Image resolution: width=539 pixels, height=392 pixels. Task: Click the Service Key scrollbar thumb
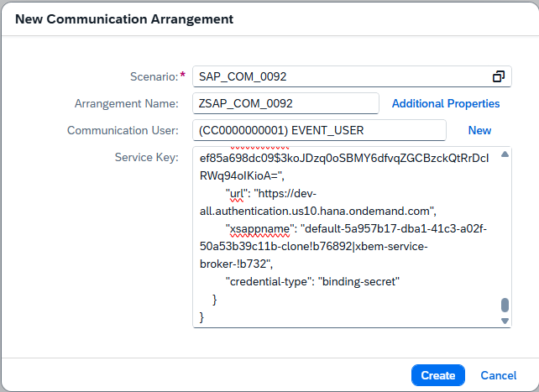pyautogui.click(x=505, y=306)
